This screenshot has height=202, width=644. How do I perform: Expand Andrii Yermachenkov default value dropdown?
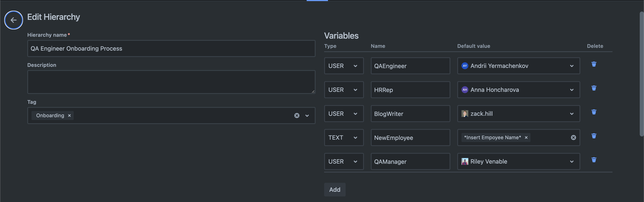click(x=572, y=66)
